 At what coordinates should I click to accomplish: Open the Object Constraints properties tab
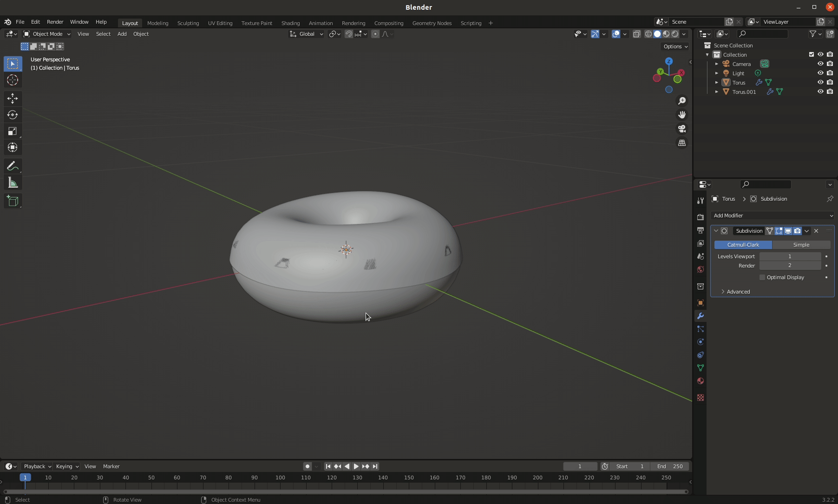701,355
